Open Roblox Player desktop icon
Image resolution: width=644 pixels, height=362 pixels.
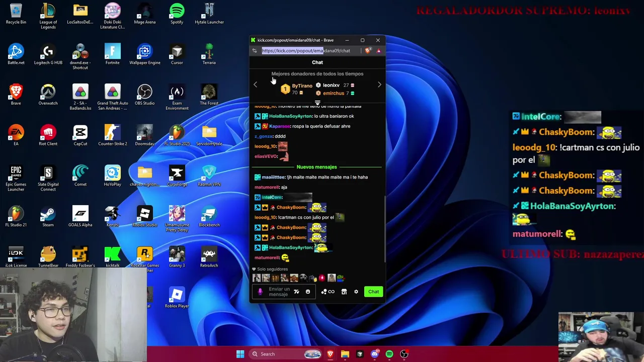[177, 298]
